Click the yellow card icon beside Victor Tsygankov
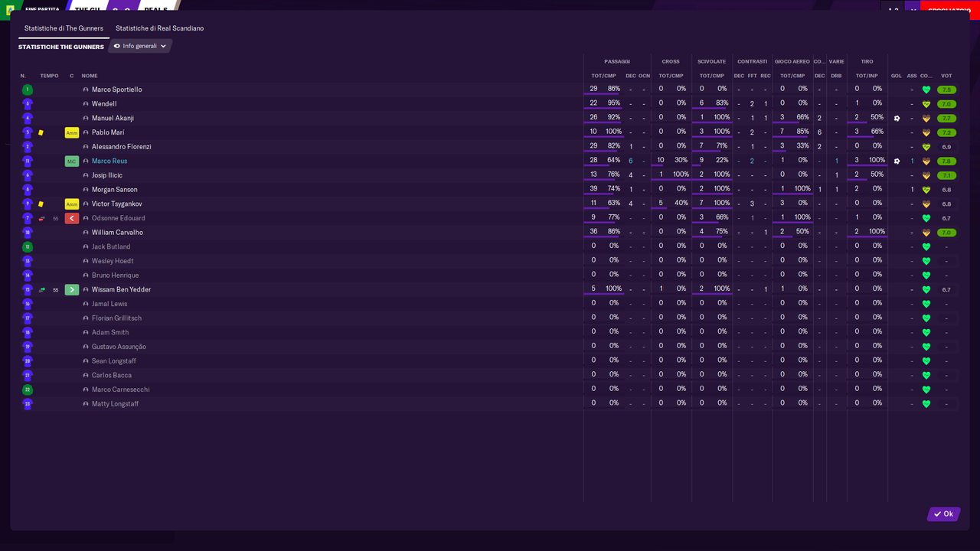 pos(41,204)
